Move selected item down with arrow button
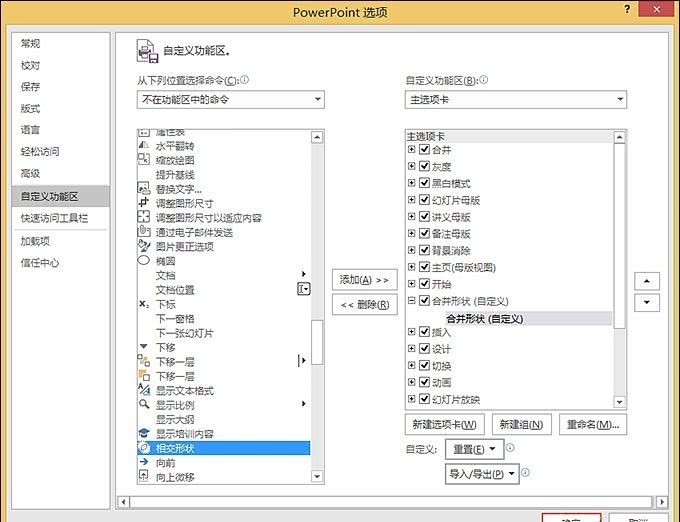The image size is (680, 522). (x=647, y=303)
